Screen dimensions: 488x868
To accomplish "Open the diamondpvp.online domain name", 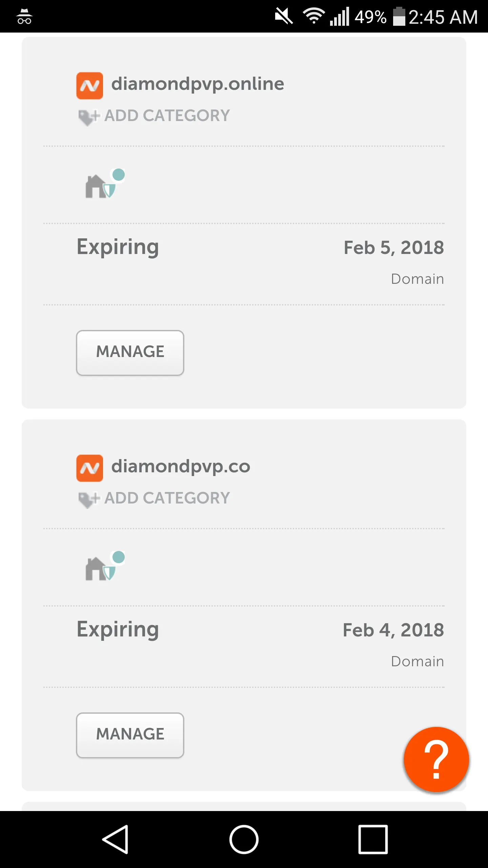I will [198, 84].
